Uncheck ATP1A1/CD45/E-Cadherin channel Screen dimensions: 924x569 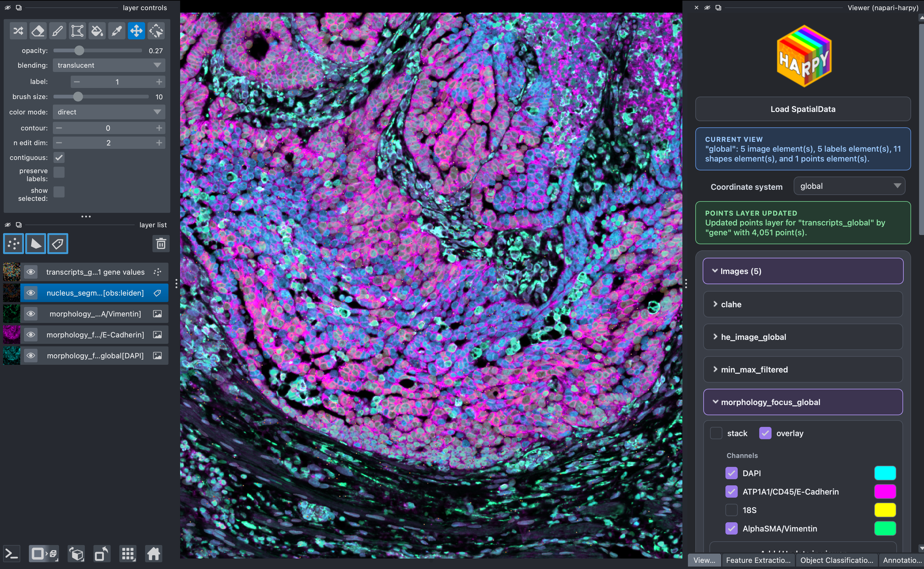(x=732, y=491)
